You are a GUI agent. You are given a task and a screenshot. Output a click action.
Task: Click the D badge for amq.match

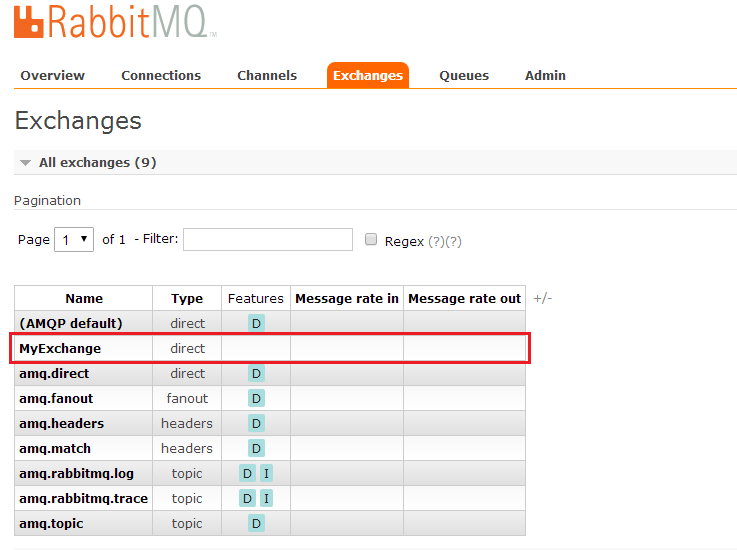click(256, 448)
